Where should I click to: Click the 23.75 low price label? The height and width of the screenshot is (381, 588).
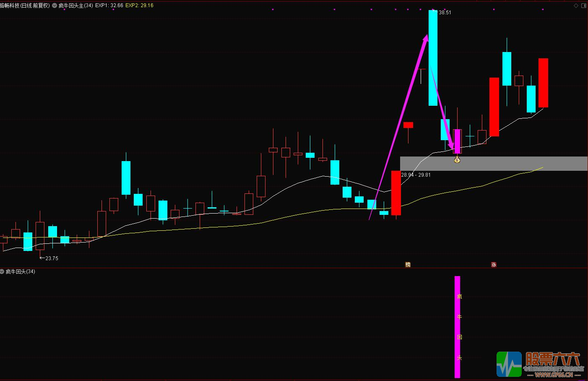pyautogui.click(x=51, y=258)
